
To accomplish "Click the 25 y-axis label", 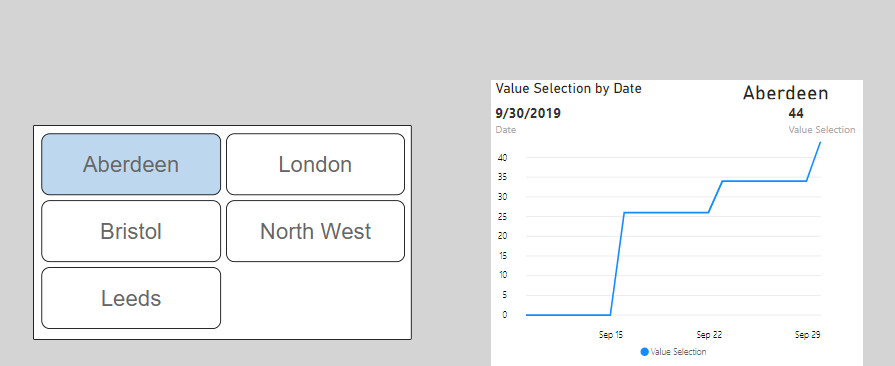I will pyautogui.click(x=503, y=216).
